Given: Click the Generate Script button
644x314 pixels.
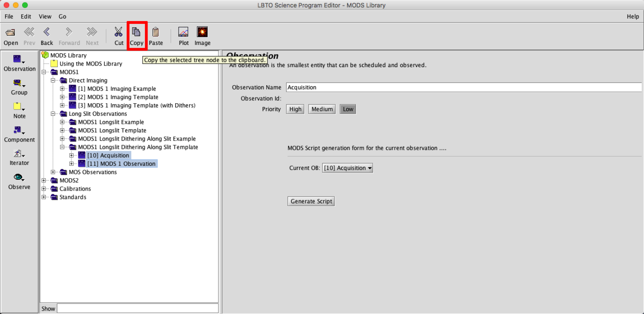Looking at the screenshot, I should [312, 201].
